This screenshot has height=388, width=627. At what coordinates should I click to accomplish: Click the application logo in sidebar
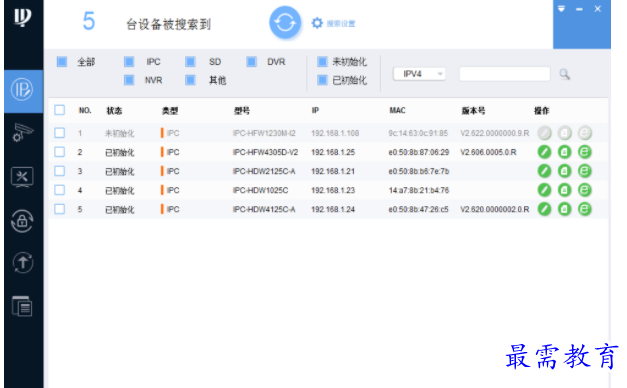coord(22,17)
